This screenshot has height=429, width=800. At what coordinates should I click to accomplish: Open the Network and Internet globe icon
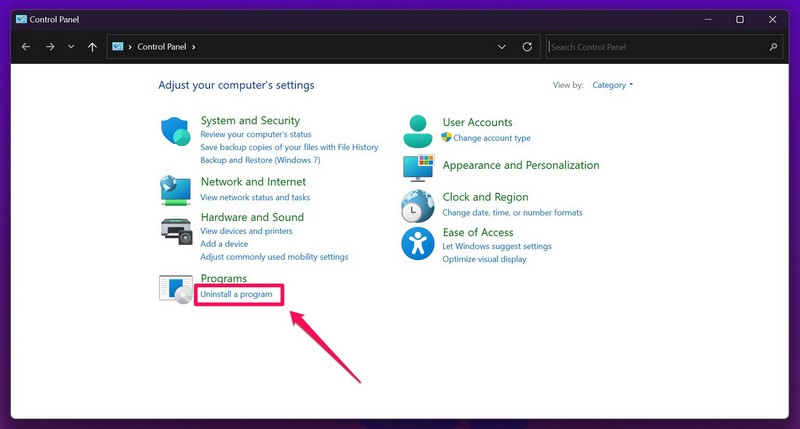pyautogui.click(x=176, y=190)
